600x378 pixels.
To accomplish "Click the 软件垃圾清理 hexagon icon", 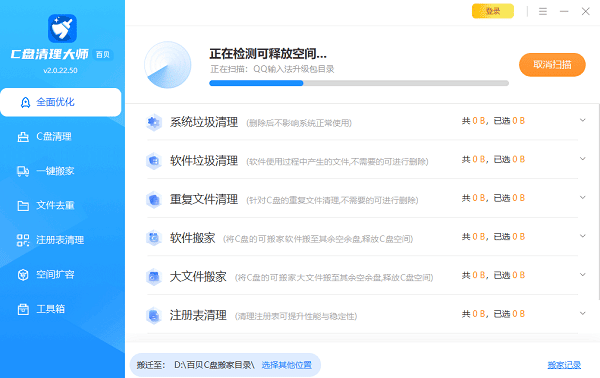I will click(154, 161).
